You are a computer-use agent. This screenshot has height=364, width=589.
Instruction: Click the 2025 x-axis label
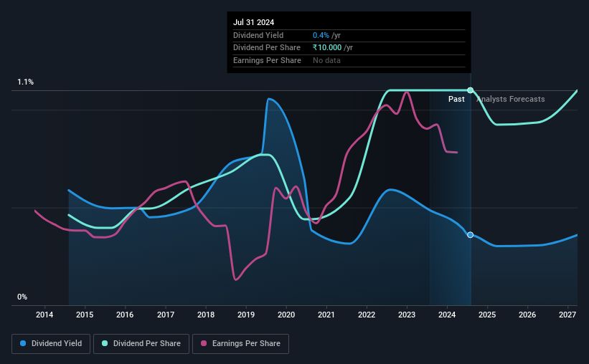click(x=487, y=315)
